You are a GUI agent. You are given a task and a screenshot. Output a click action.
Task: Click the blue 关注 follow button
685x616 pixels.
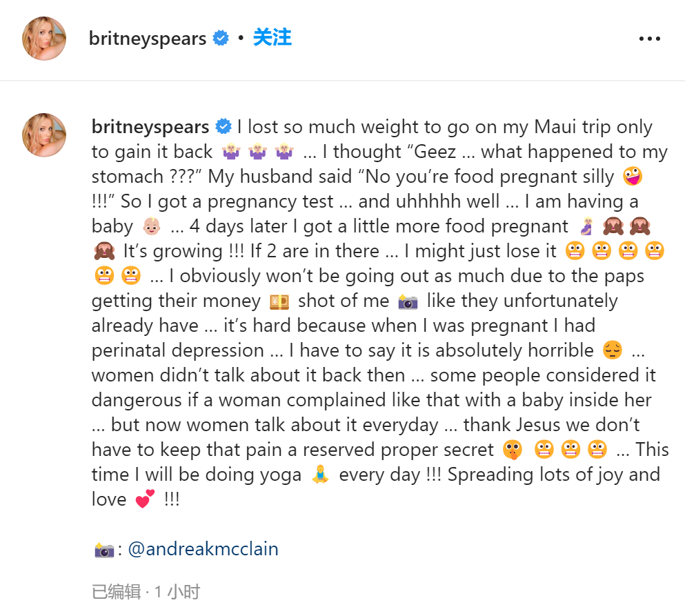(x=272, y=38)
